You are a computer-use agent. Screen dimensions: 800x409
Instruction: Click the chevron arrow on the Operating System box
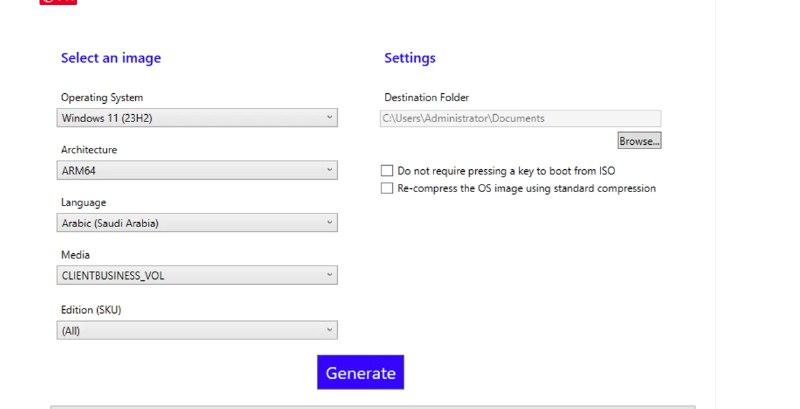[329, 118]
